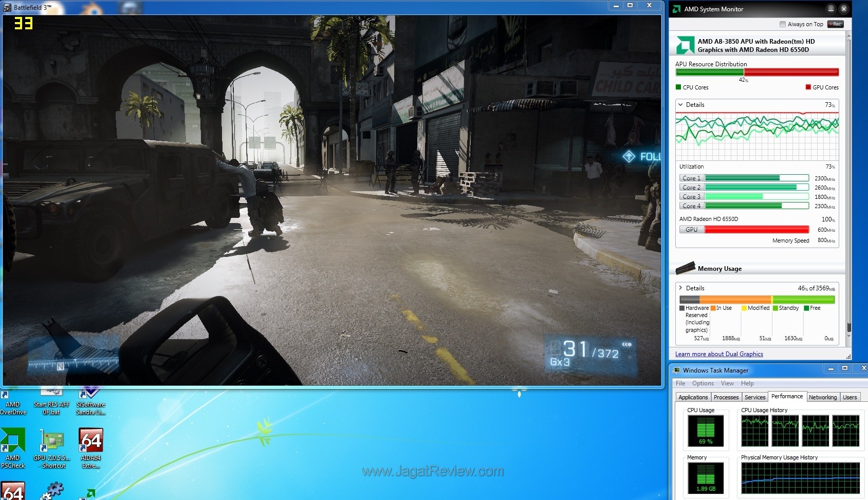The width and height of the screenshot is (868, 500).
Task: Click the compass indicator in the Battlefield 3 HUD
Action: point(73,363)
